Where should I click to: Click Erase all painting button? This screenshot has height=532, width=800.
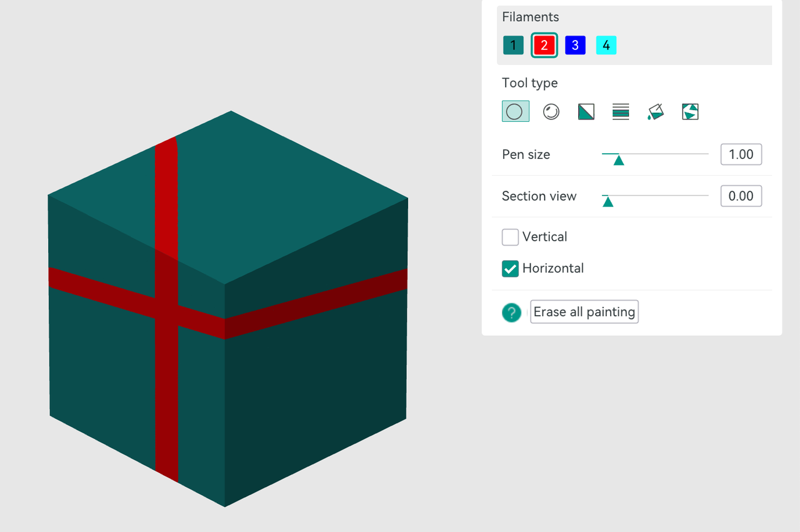click(584, 311)
